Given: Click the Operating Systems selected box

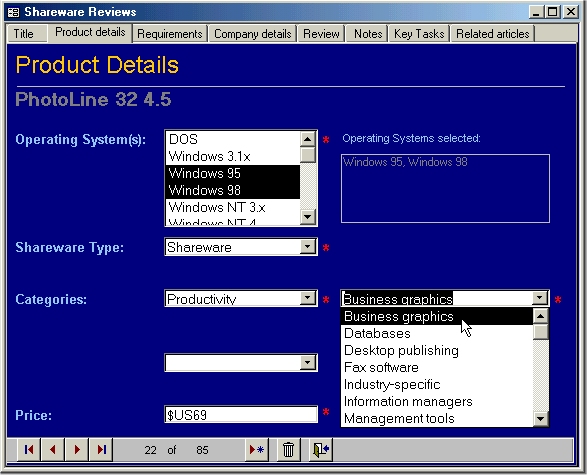Looking at the screenshot, I should (445, 188).
